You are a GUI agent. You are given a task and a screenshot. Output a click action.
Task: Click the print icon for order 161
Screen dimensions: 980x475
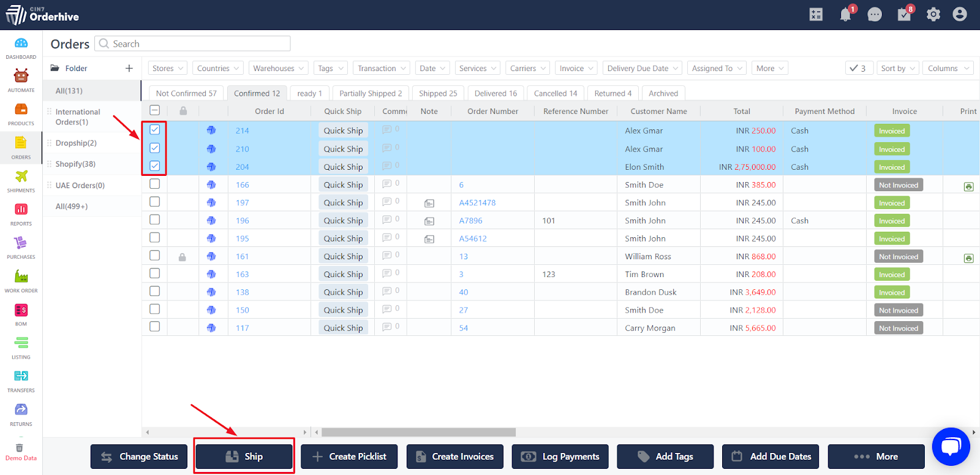968,258
